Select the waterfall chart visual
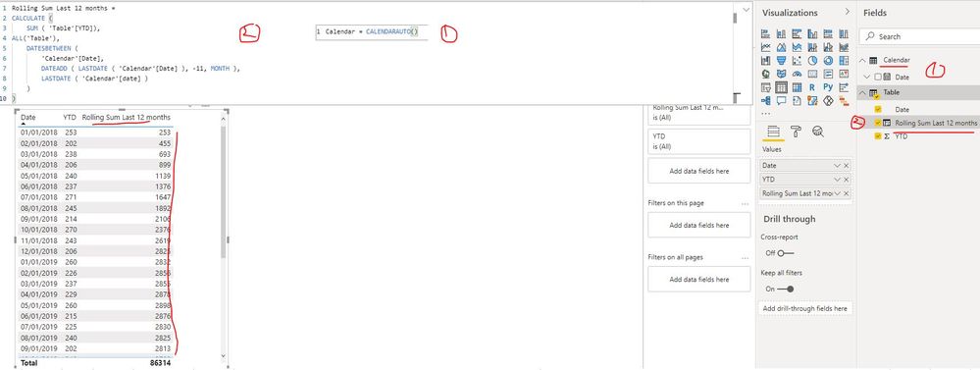This screenshot has height=370, width=980. pos(765,61)
